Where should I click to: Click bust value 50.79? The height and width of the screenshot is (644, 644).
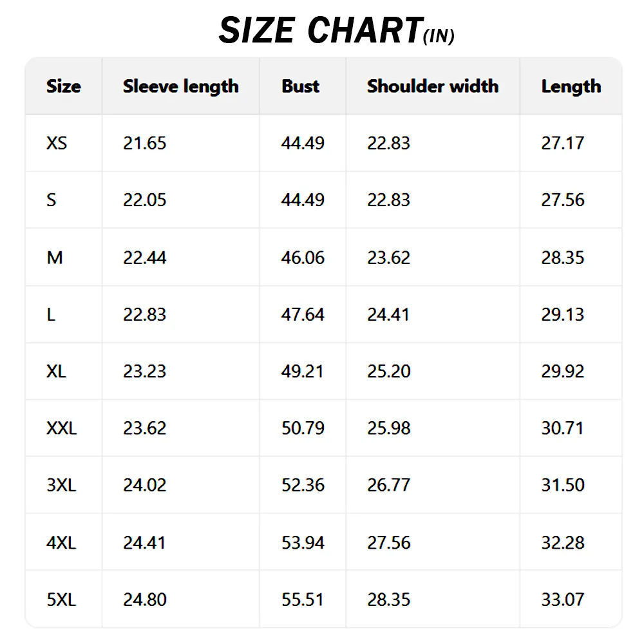coord(303,428)
